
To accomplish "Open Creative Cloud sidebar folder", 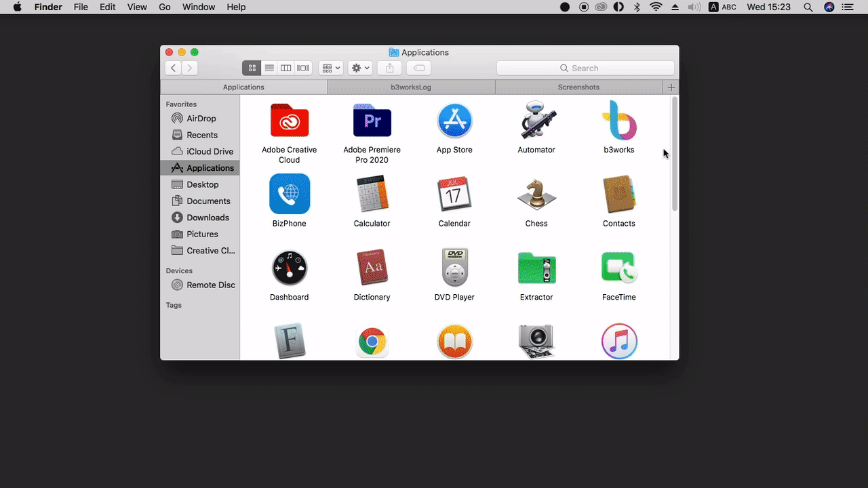I will click(200, 250).
